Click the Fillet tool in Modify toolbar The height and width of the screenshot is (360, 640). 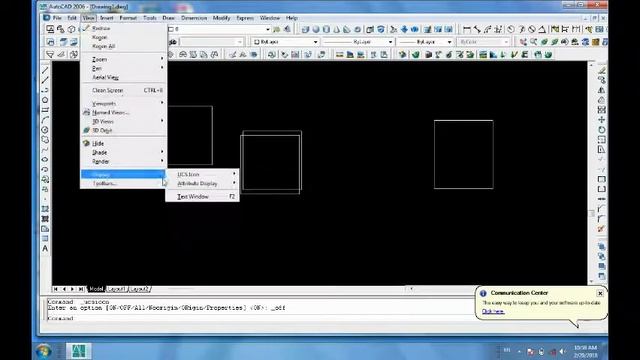point(601,219)
